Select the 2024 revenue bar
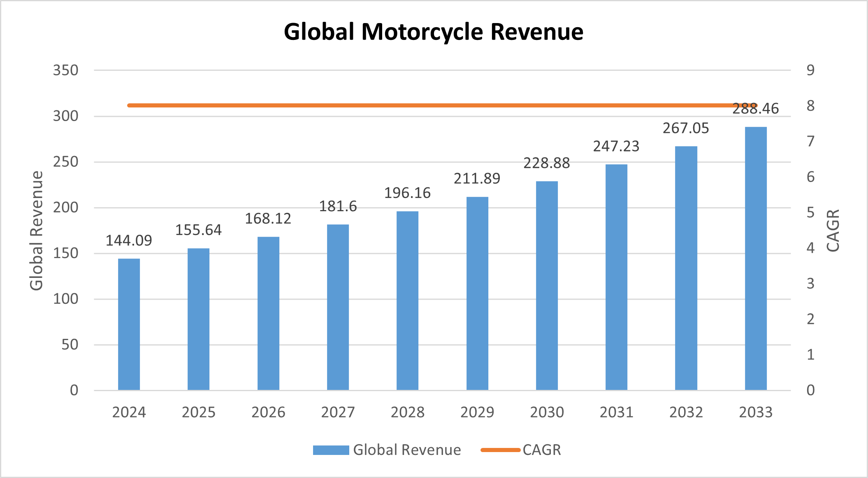Viewport: 868px width, 478px height. (x=129, y=325)
